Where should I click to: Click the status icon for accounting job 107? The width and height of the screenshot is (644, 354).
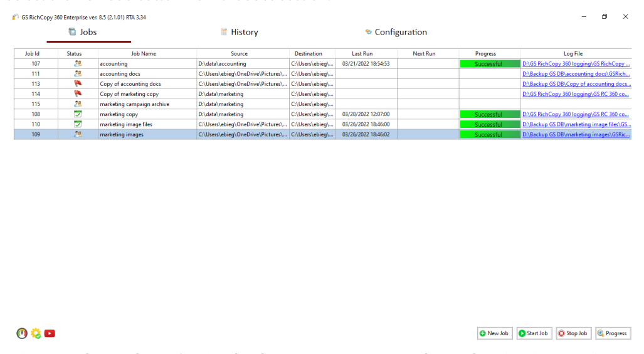coord(78,64)
